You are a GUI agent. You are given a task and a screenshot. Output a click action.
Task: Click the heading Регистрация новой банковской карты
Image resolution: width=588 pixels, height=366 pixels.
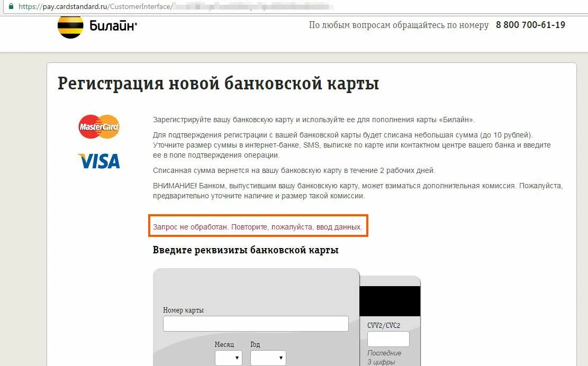pos(218,83)
